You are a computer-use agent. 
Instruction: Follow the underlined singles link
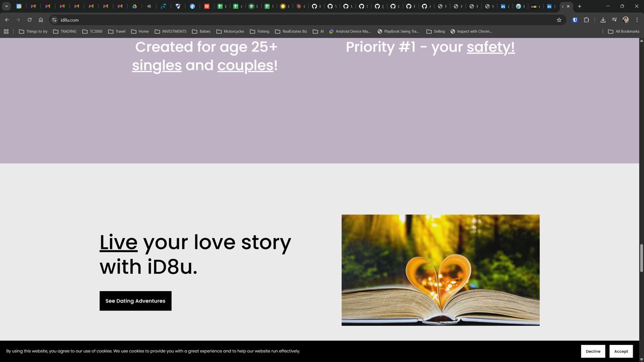coord(157,65)
